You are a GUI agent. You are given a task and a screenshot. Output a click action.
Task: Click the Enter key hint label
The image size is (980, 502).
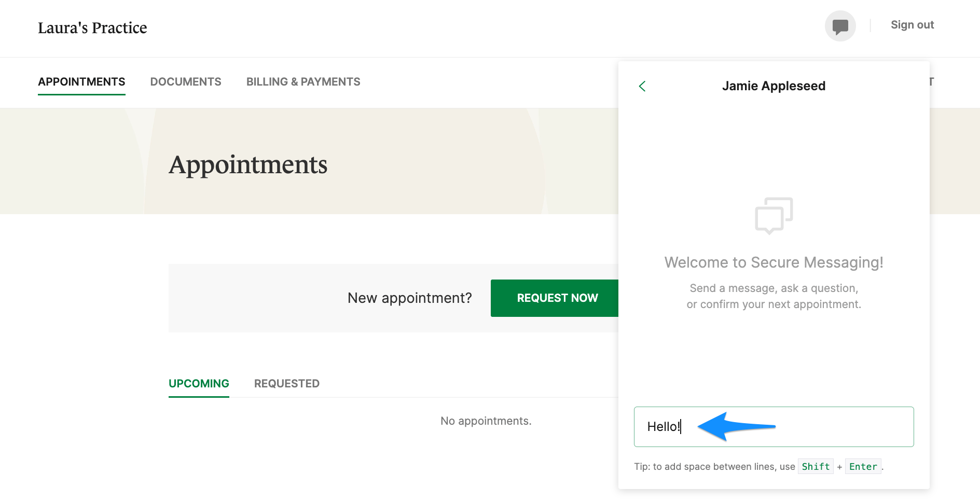[862, 466]
